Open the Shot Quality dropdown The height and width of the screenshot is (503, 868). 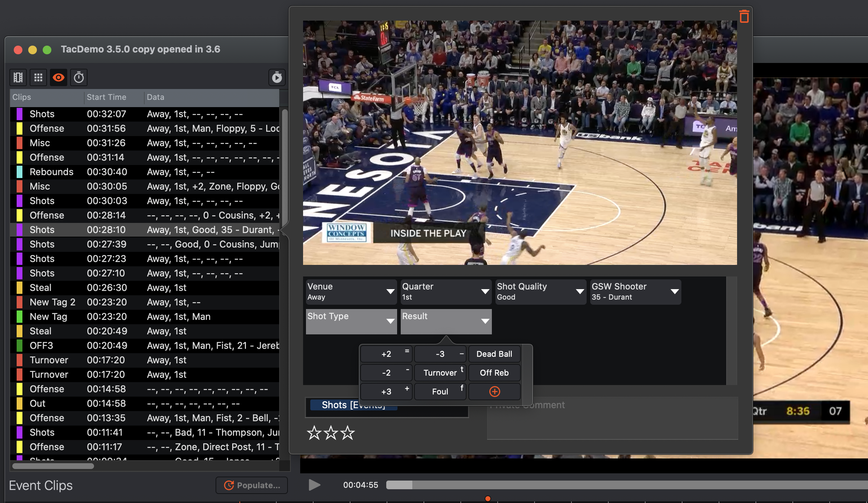click(541, 292)
